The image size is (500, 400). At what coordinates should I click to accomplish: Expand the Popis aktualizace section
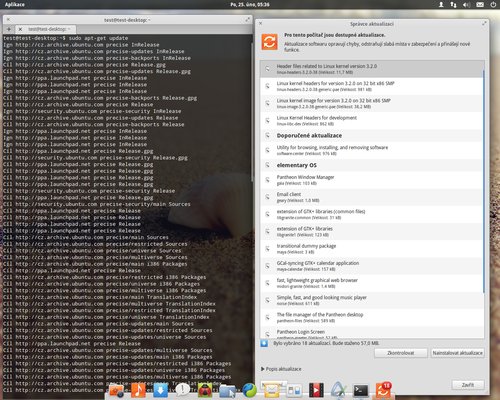[281, 369]
